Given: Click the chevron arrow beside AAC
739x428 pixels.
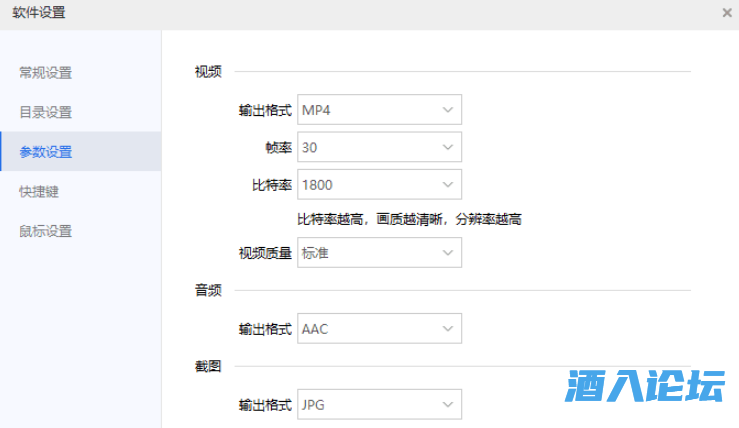Looking at the screenshot, I should click(447, 328).
